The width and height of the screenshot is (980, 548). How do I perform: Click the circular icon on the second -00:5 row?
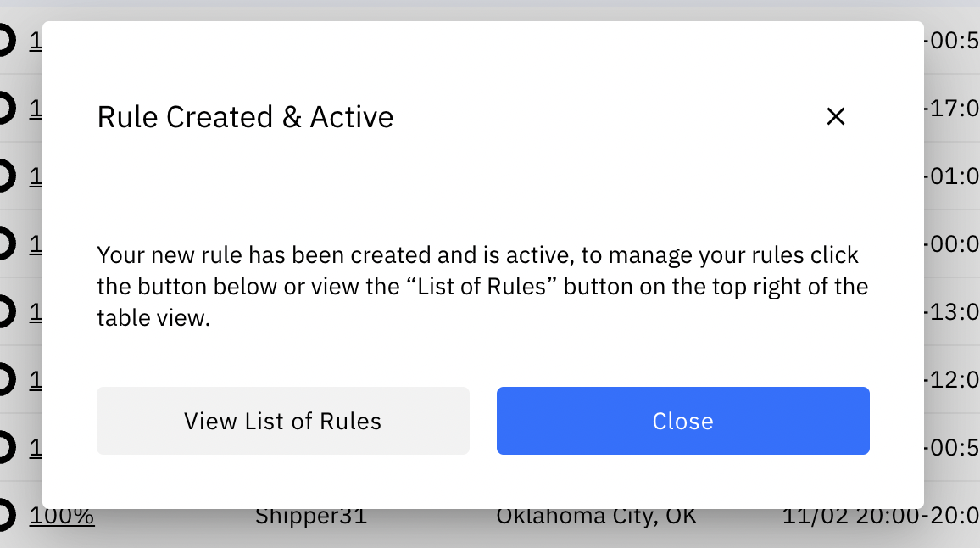[x=4, y=448]
